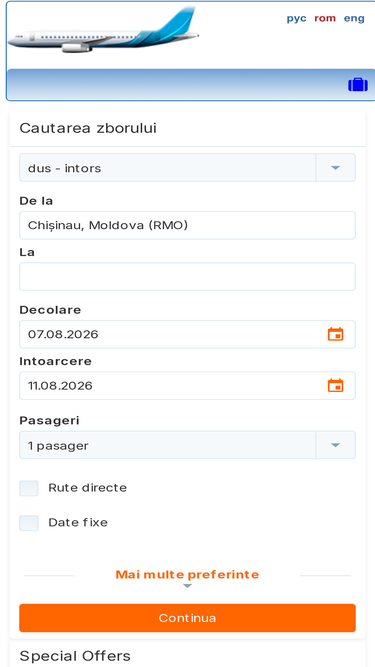
Task: Click the Special Offers heading
Action: click(75, 656)
